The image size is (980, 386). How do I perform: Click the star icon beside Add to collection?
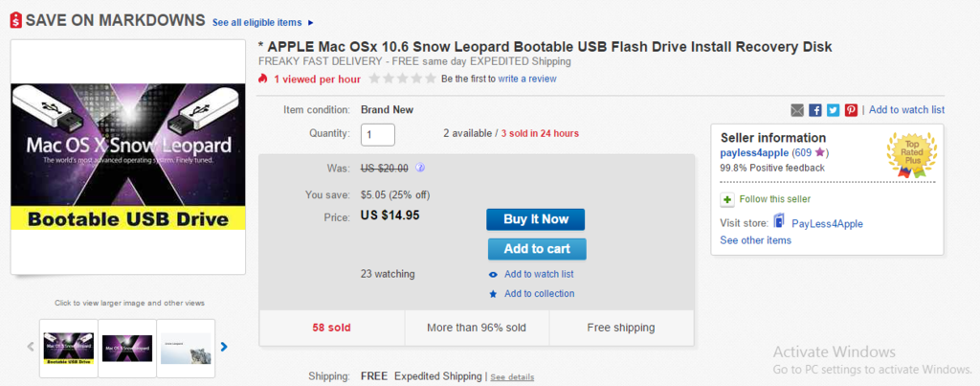coord(493,294)
